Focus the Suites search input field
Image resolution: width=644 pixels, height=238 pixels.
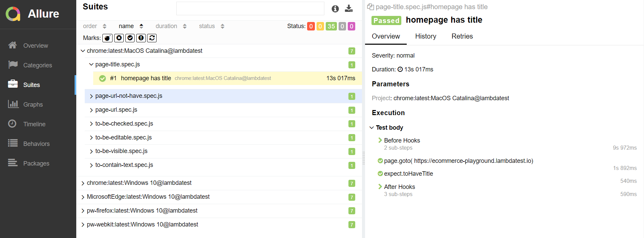250,8
